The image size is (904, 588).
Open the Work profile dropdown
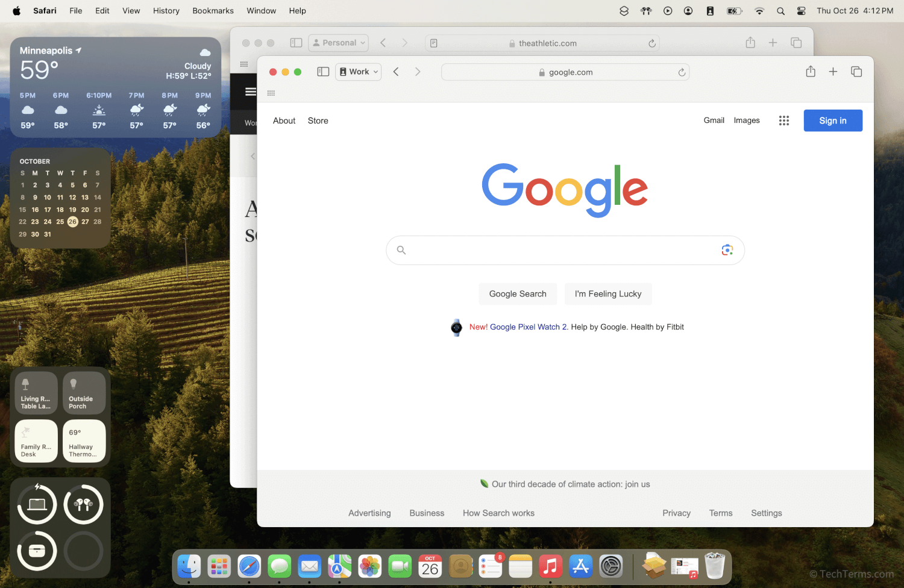(x=359, y=72)
